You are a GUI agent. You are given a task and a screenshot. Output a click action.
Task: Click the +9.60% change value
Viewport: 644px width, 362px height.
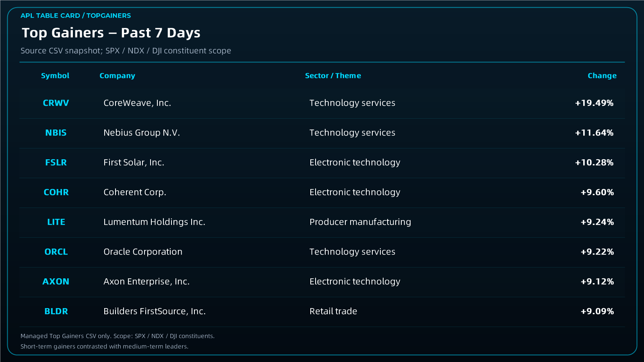597,192
